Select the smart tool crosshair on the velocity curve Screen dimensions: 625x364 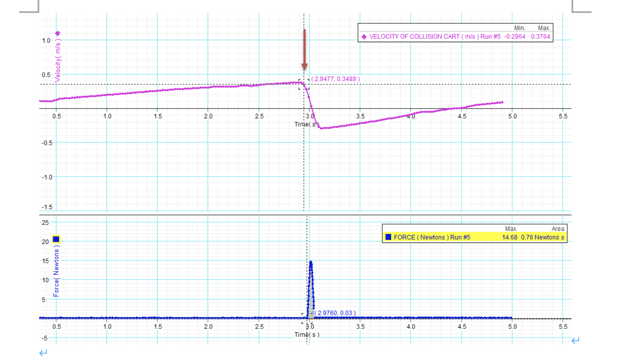coord(304,84)
